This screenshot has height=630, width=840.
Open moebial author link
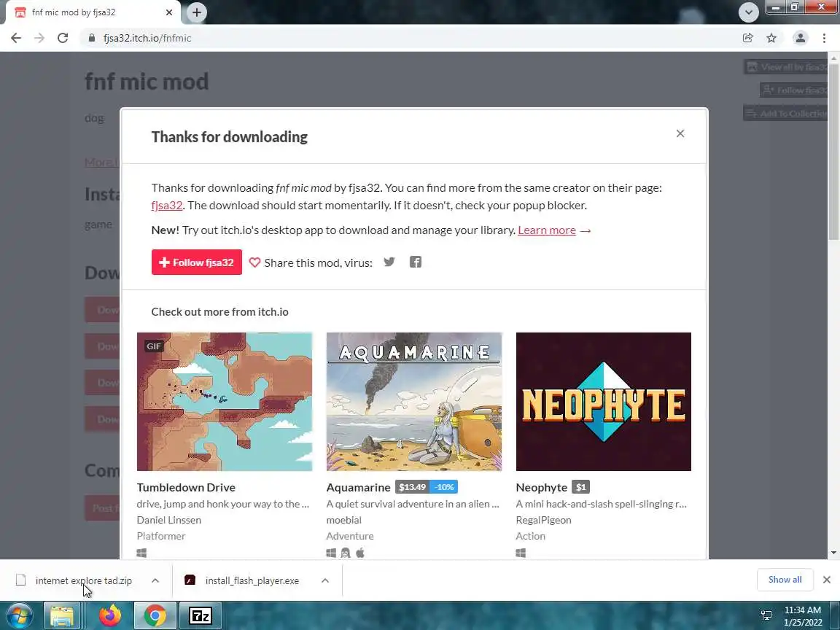(x=344, y=520)
